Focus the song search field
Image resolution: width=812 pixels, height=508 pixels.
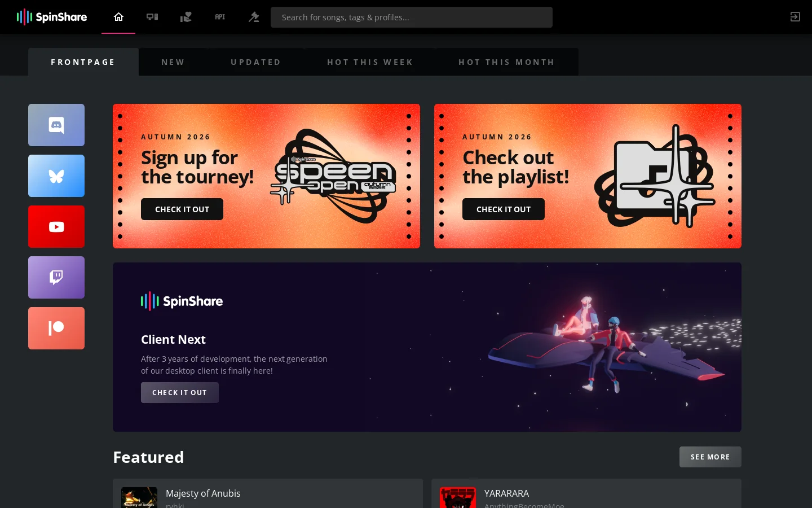pyautogui.click(x=412, y=17)
